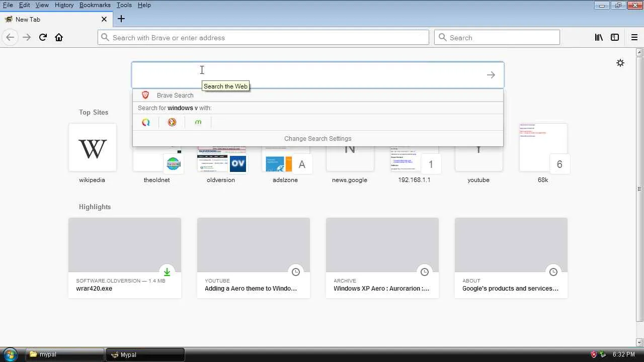Open Windows XP Aero archive highlight

(x=382, y=258)
